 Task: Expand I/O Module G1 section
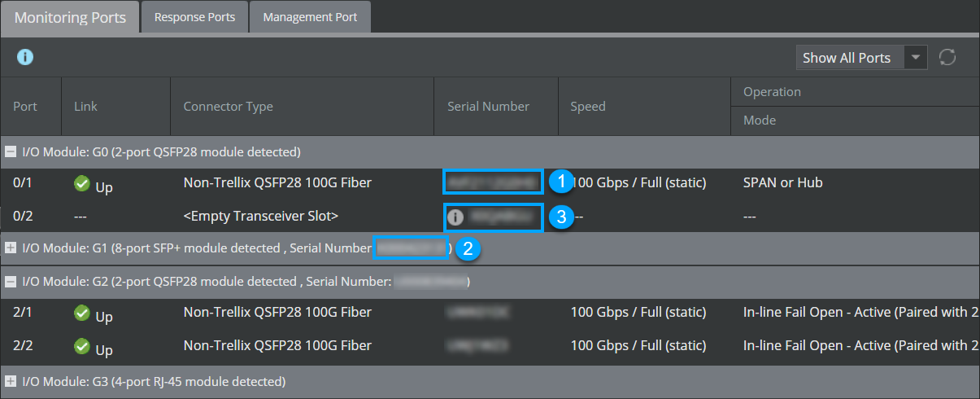11,247
